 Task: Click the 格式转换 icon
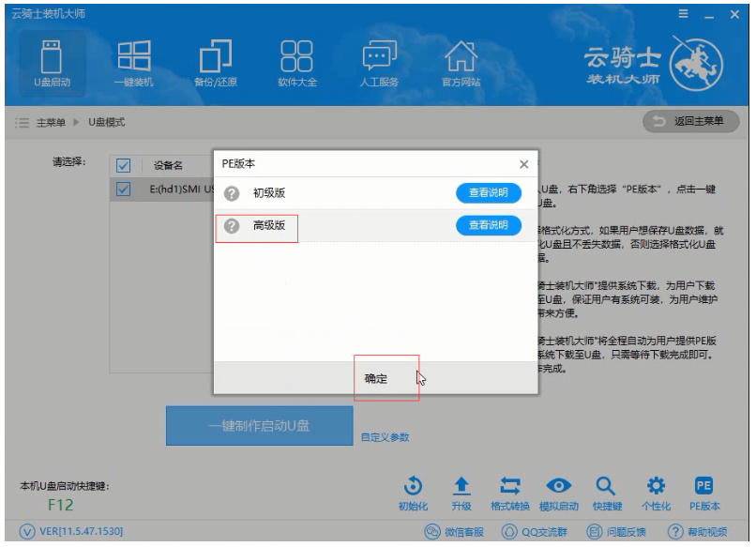point(512,489)
